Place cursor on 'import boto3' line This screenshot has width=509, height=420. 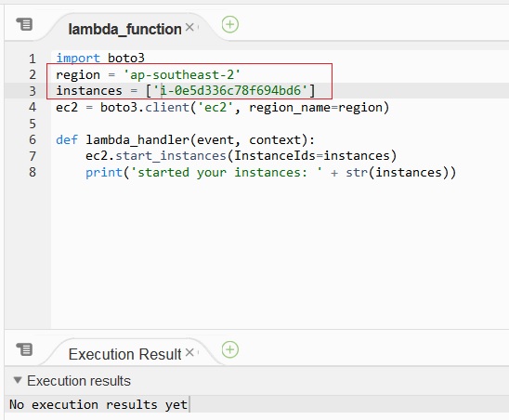pyautogui.click(x=100, y=59)
